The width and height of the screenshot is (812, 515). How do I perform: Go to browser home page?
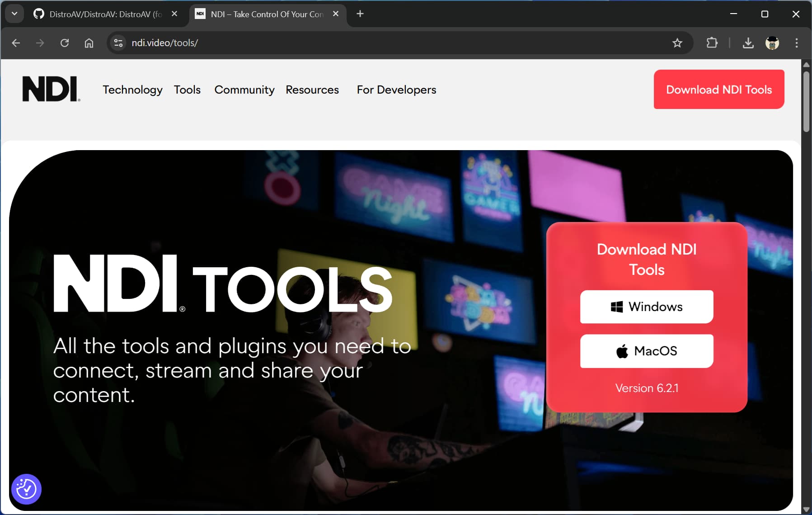coord(89,43)
